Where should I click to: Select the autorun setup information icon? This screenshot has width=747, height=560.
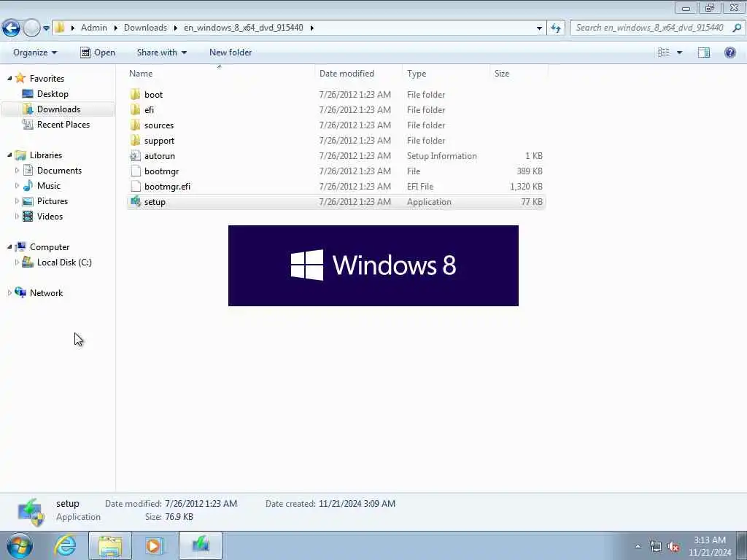coord(135,156)
